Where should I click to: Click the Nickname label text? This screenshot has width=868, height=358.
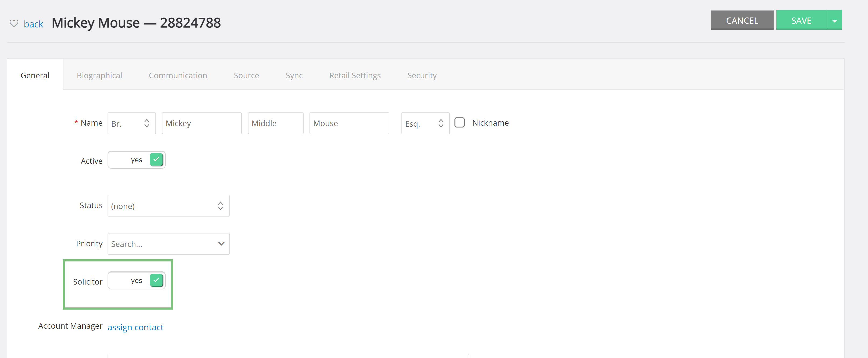pos(490,123)
